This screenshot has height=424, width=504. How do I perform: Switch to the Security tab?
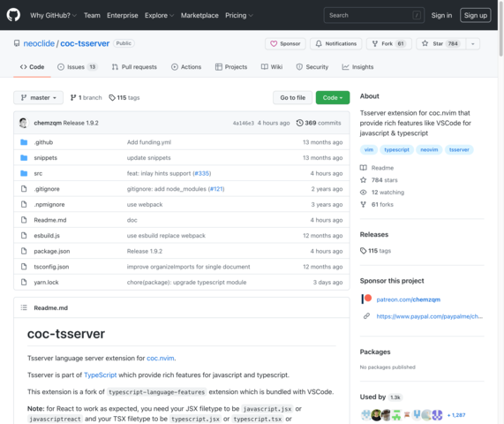click(312, 67)
